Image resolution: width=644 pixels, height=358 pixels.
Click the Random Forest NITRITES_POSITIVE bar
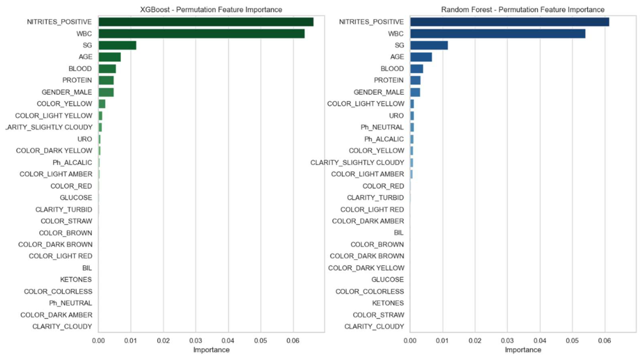pyautogui.click(x=509, y=22)
